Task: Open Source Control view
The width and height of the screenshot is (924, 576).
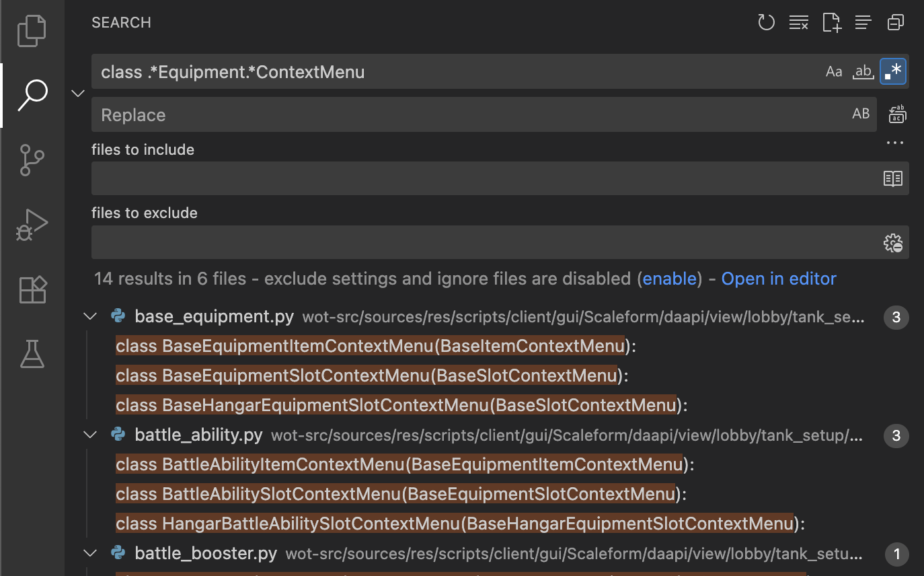Action: pos(32,161)
